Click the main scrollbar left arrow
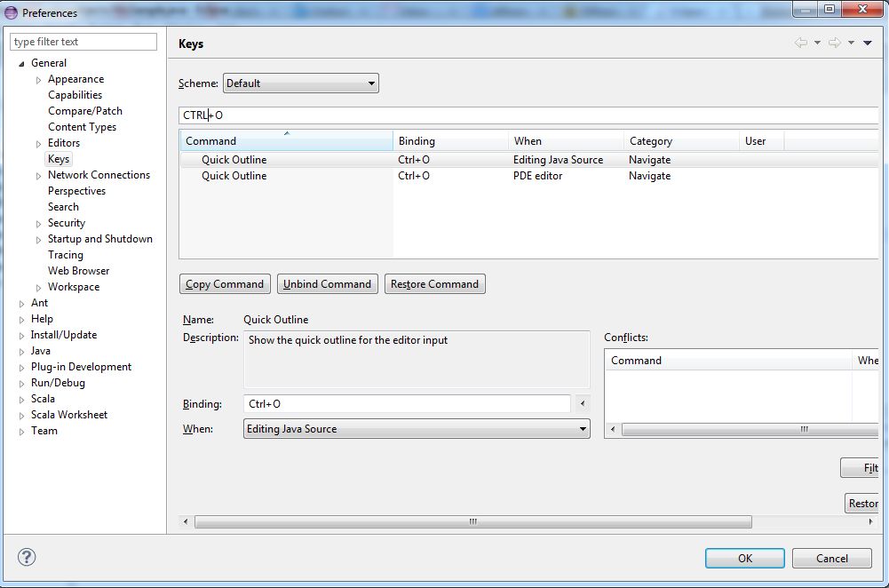This screenshot has width=889, height=588. click(x=186, y=521)
